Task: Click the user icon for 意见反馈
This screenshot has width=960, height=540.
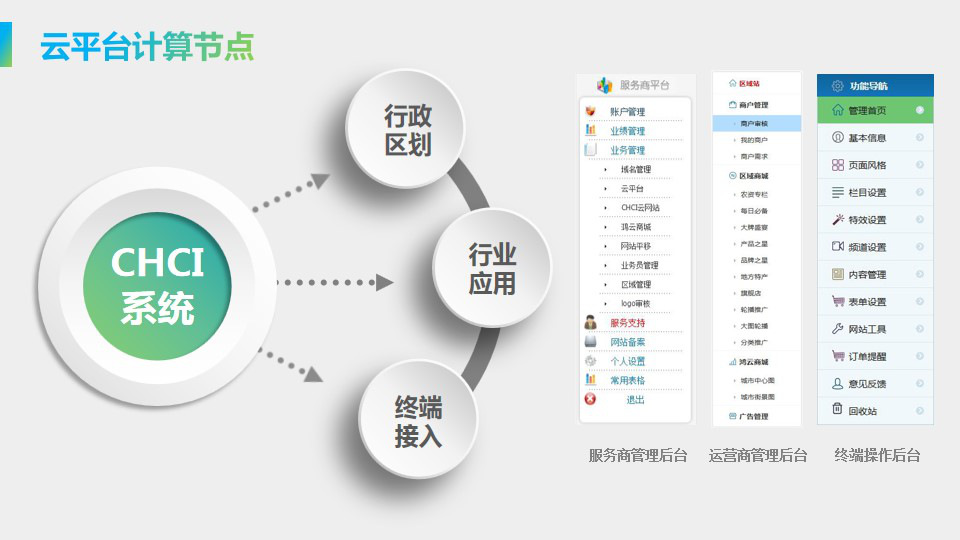Action: [837, 383]
